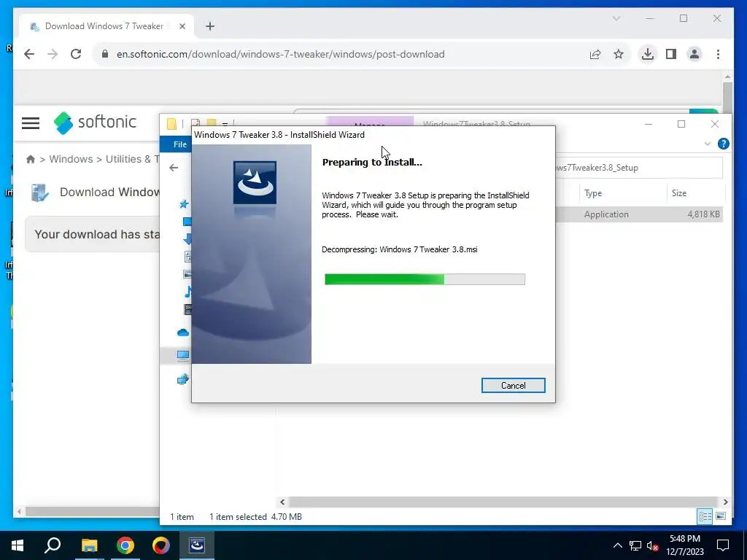Go back in Chrome browser

click(x=29, y=54)
